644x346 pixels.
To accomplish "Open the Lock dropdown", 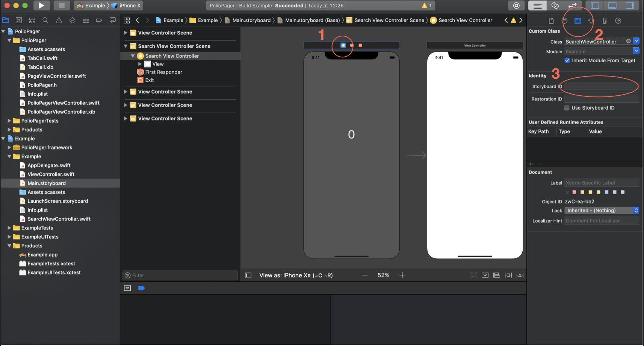I will click(x=602, y=211).
